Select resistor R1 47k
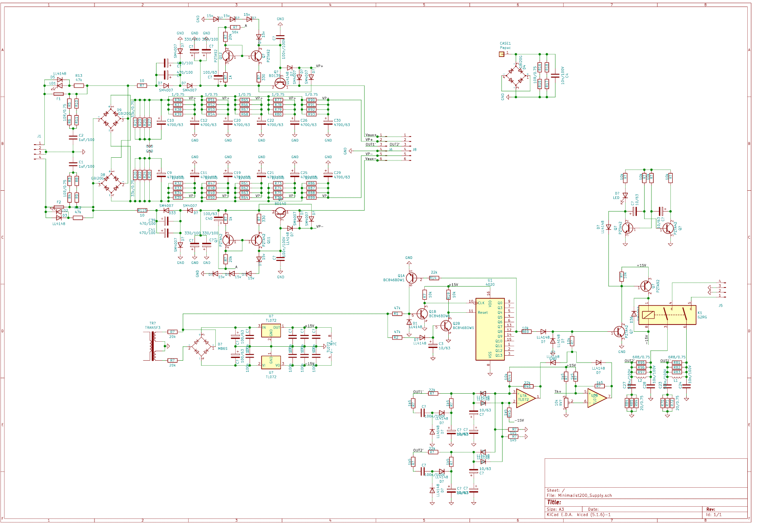 [397, 313]
